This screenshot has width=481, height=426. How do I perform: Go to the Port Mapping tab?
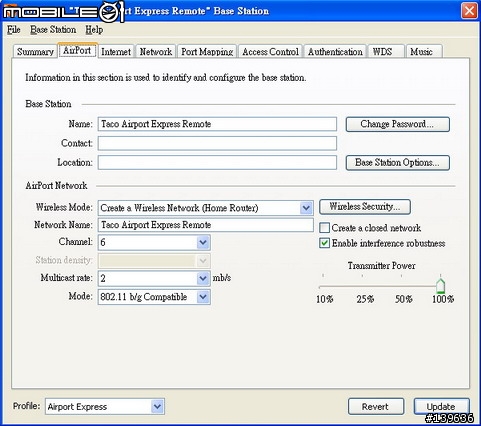(207, 52)
